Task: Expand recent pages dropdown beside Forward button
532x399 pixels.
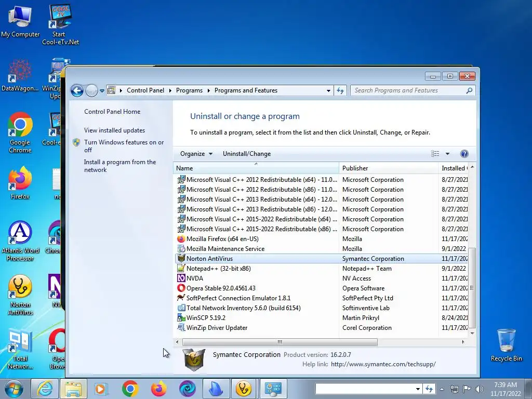Action: pos(102,90)
